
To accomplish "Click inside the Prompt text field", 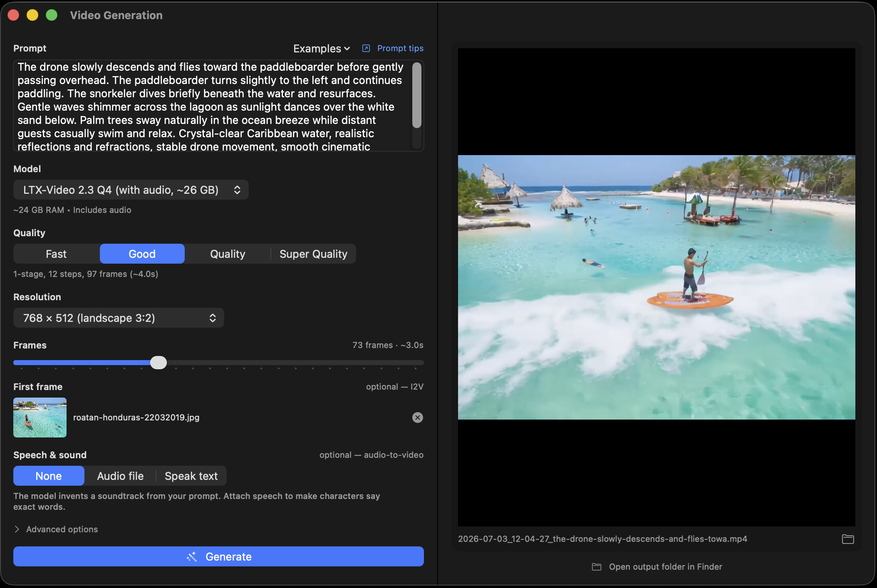I will [x=212, y=106].
